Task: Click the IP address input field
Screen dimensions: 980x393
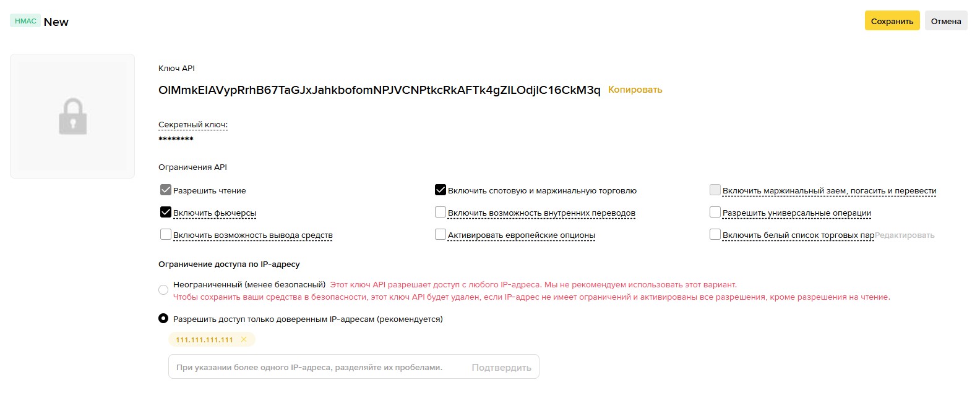Action: [316, 367]
